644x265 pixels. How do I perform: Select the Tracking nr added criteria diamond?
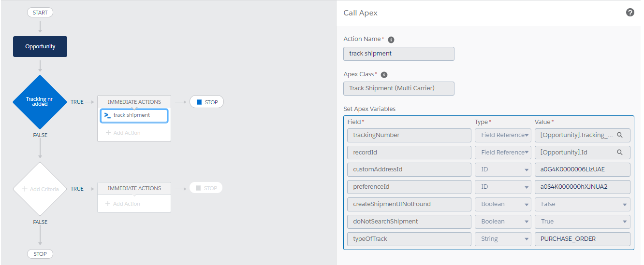(40, 102)
